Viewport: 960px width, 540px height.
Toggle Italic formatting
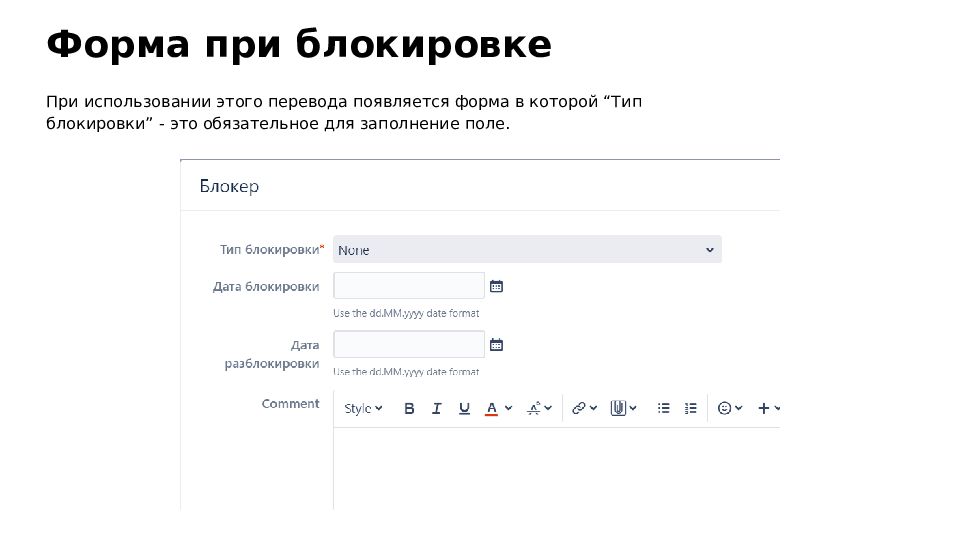pyautogui.click(x=436, y=408)
